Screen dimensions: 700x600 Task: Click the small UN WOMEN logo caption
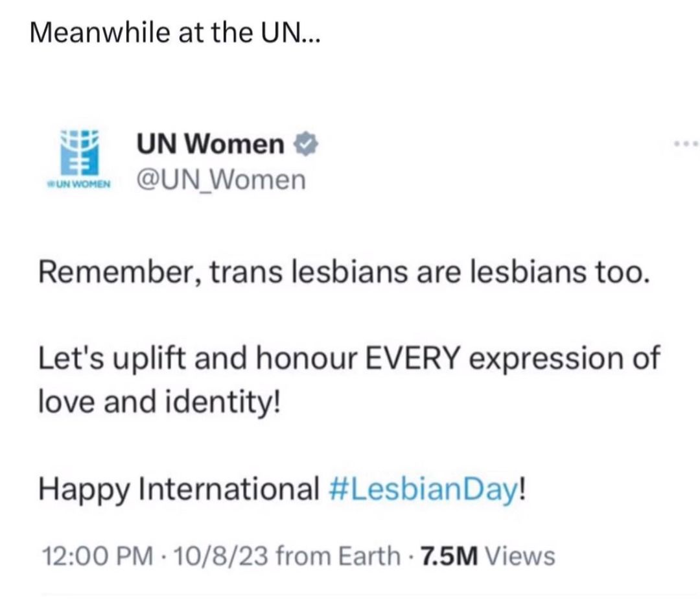(79, 184)
